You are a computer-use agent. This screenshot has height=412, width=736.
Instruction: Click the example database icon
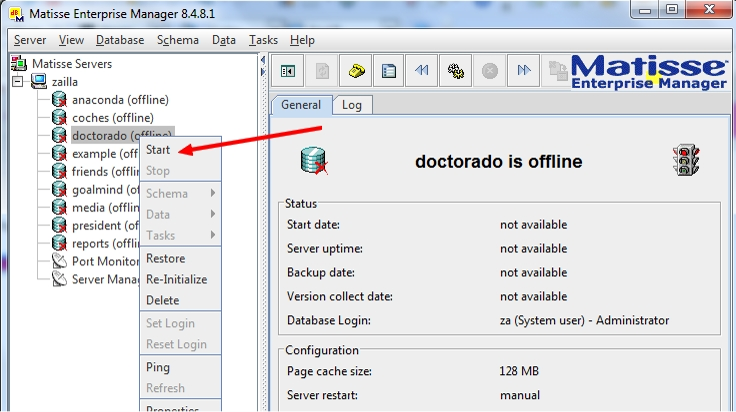[x=59, y=153]
